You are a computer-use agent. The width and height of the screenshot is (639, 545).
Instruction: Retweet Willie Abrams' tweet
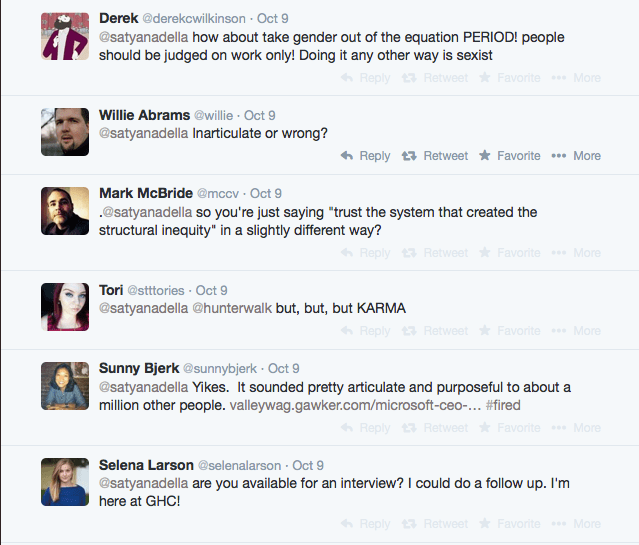tap(435, 156)
